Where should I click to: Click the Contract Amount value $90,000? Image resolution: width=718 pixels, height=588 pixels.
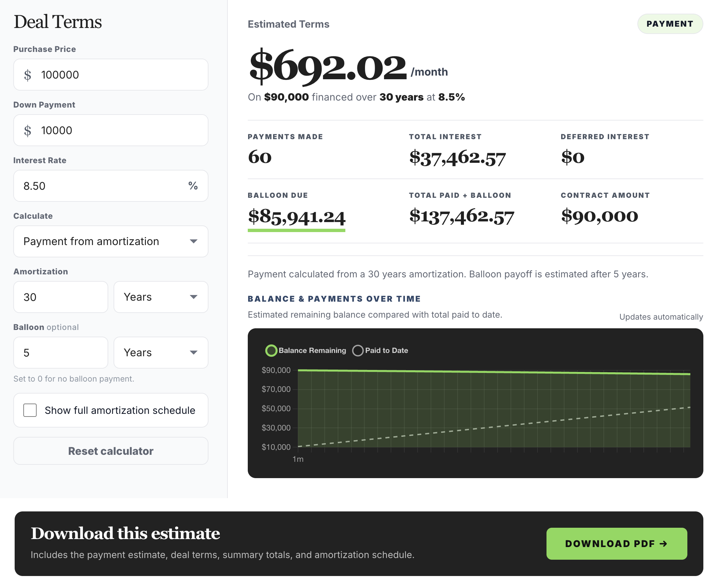tap(599, 216)
